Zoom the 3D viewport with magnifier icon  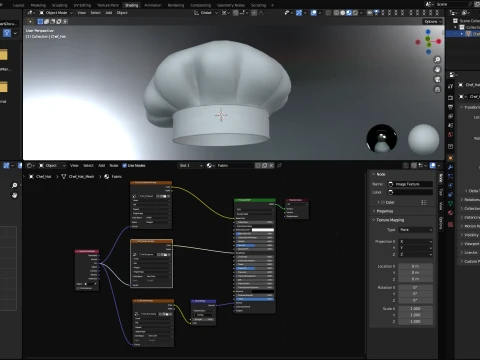point(437,60)
